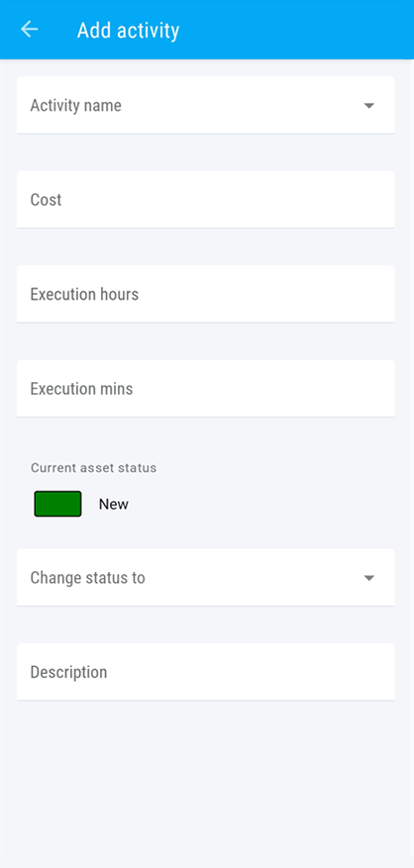Screen dimensions: 414x868
Task: Click the Activity name placeholder text
Action: click(x=75, y=105)
